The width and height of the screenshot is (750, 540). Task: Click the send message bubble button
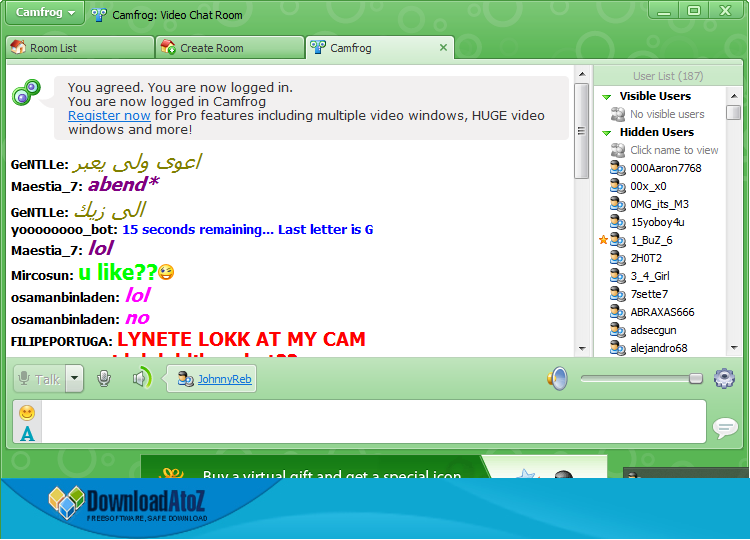tap(725, 427)
